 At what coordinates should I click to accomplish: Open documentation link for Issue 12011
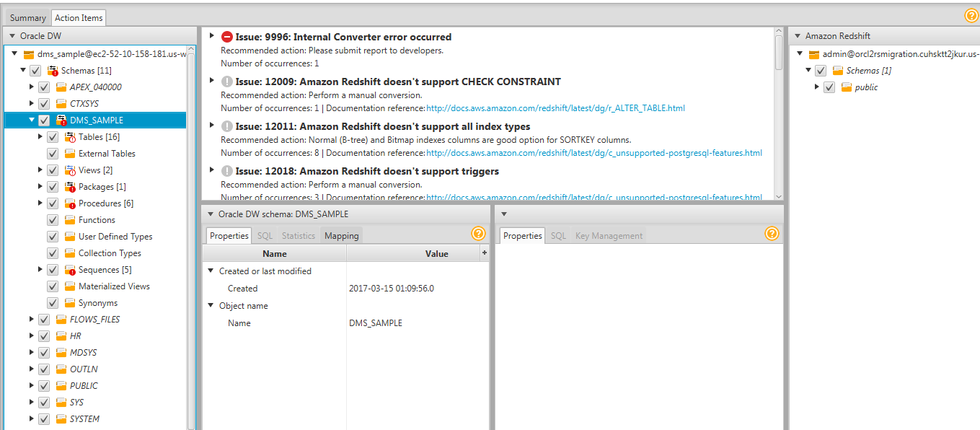click(594, 153)
